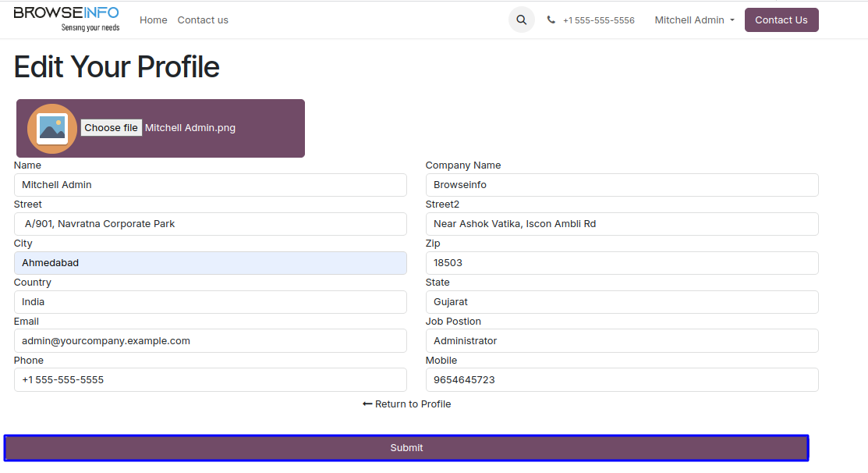Edit the Zip code field
Image resolution: width=868 pixels, height=473 pixels.
622,263
